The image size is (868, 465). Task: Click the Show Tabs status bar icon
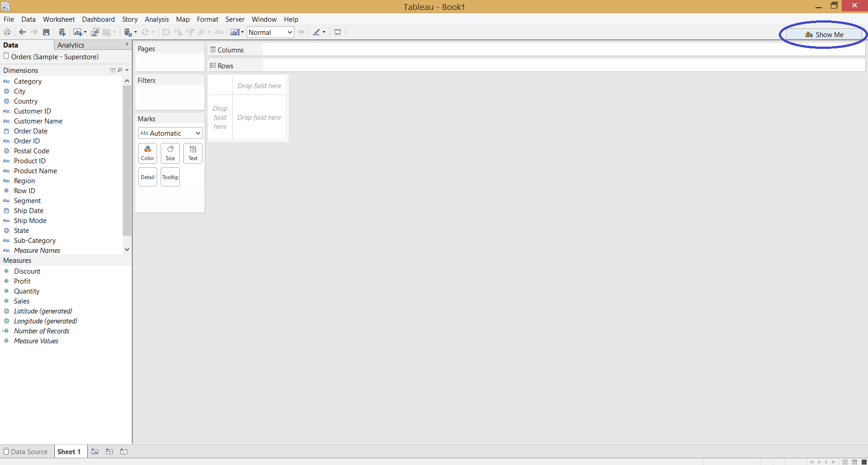864,462
